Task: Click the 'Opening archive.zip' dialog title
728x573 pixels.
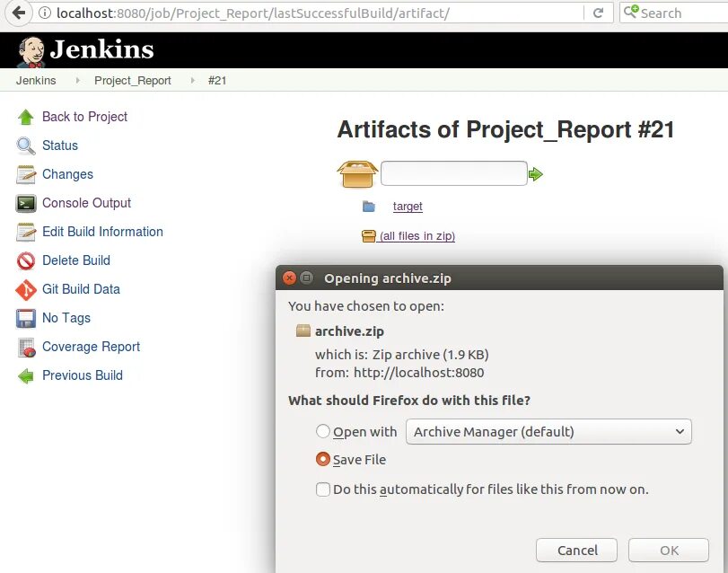Action: click(x=388, y=278)
